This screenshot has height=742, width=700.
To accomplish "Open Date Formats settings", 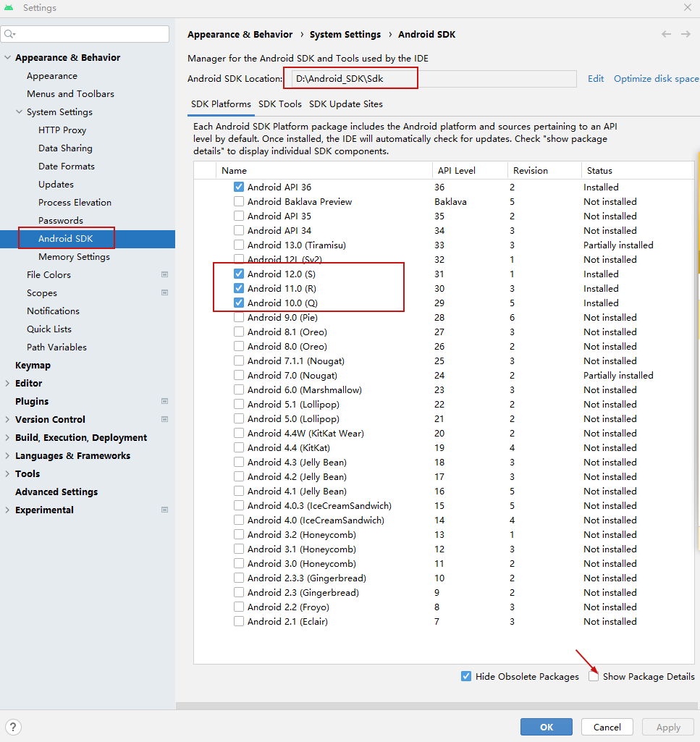I will [67, 166].
